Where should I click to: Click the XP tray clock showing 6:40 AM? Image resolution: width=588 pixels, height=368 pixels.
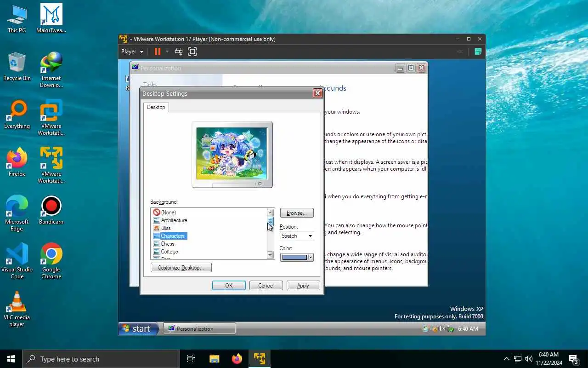[468, 328]
